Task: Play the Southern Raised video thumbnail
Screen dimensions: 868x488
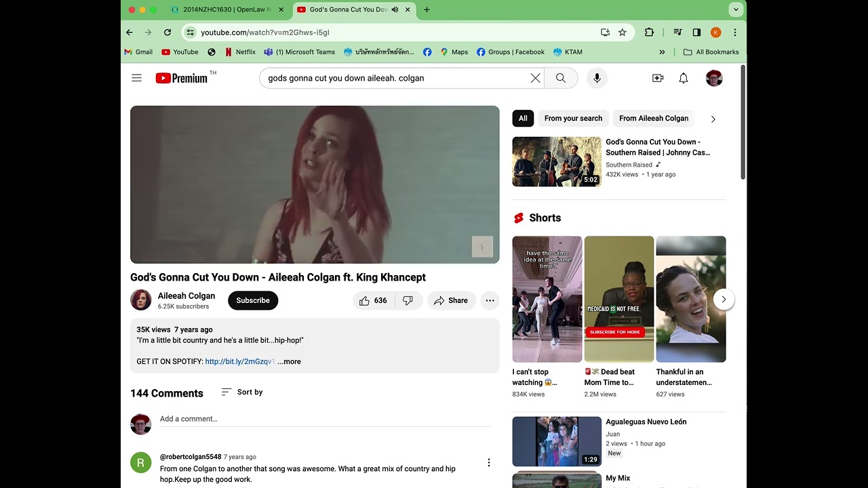Action: (557, 161)
